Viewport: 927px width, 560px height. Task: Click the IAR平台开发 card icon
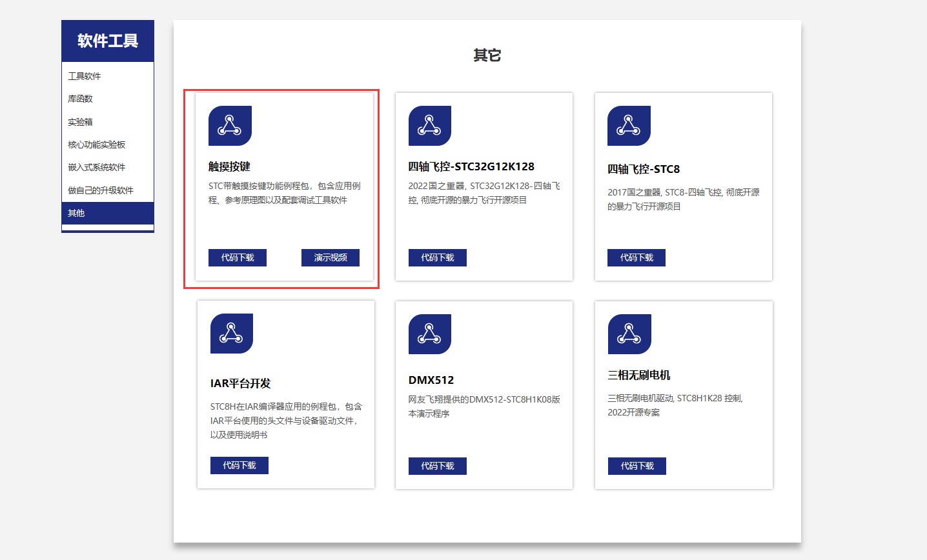[x=232, y=334]
